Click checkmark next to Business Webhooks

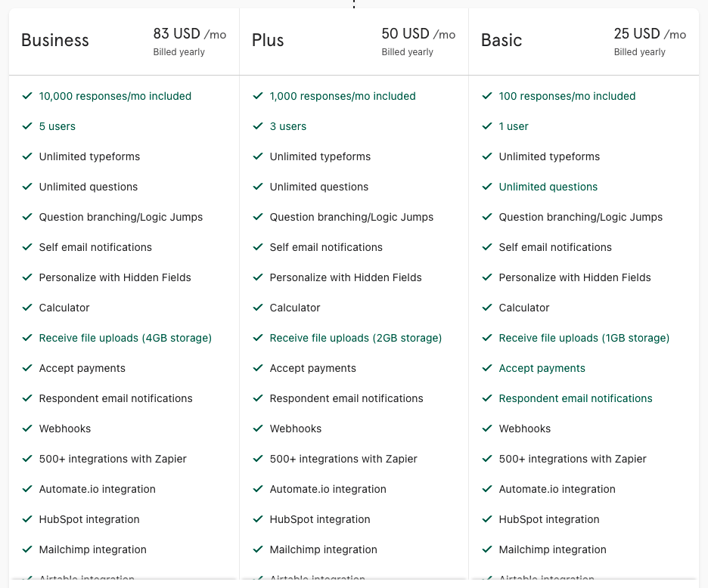point(27,429)
